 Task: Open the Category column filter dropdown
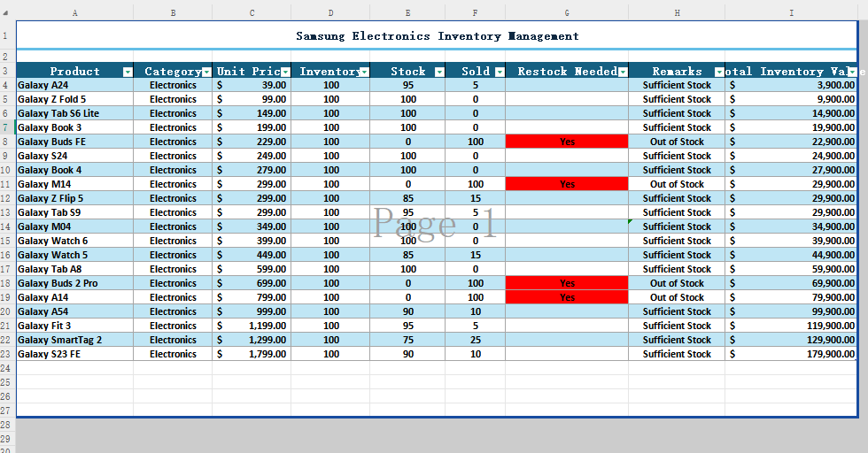pos(206,72)
